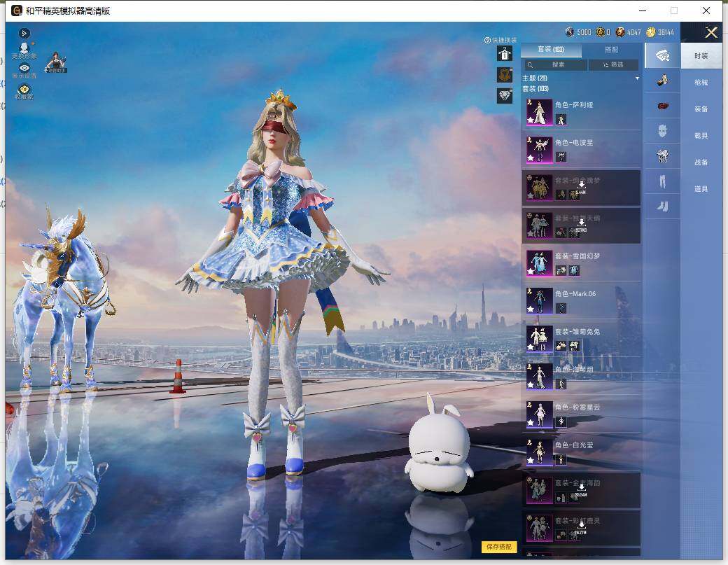Expand the 主题 (29) dropdown arrow
Viewport: 728px width, 565px height.
pos(638,78)
